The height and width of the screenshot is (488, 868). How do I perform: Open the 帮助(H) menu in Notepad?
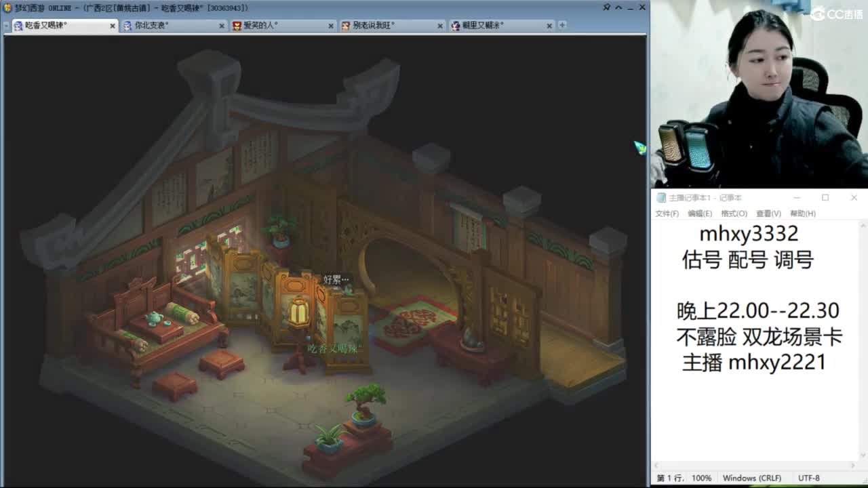tap(803, 213)
